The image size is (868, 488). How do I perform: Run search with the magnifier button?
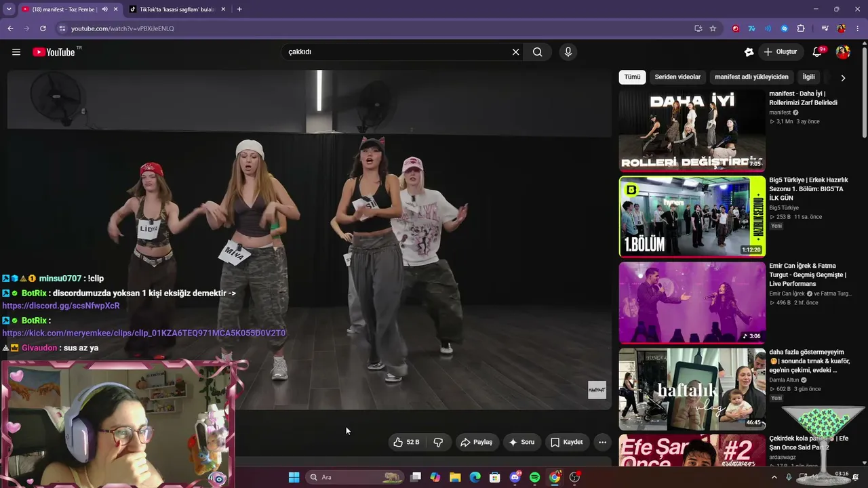click(x=538, y=52)
